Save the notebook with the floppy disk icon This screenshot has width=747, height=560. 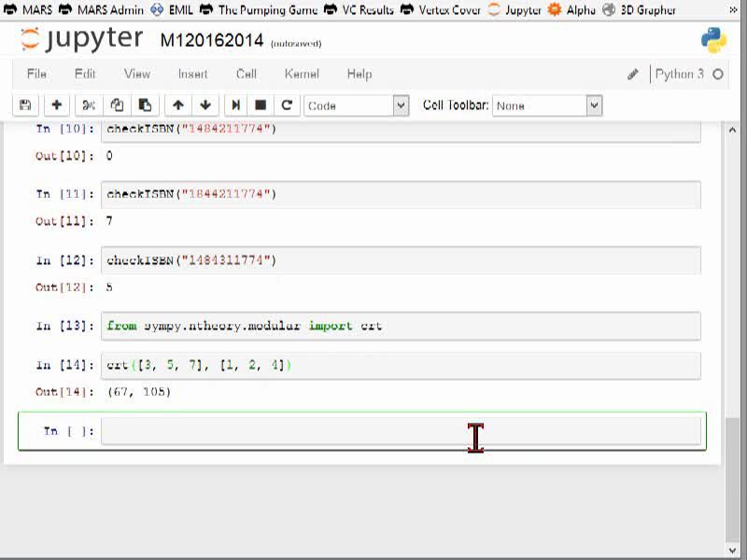coord(25,105)
